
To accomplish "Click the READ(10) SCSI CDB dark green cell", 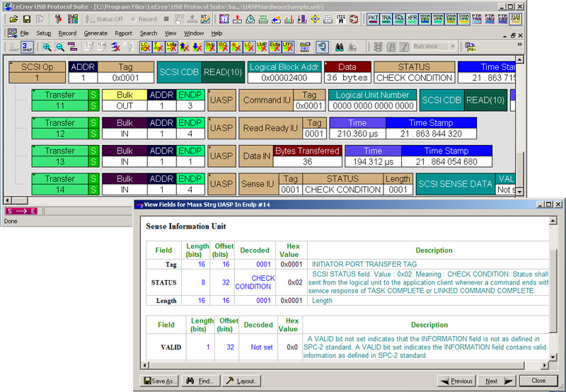I will click(224, 71).
